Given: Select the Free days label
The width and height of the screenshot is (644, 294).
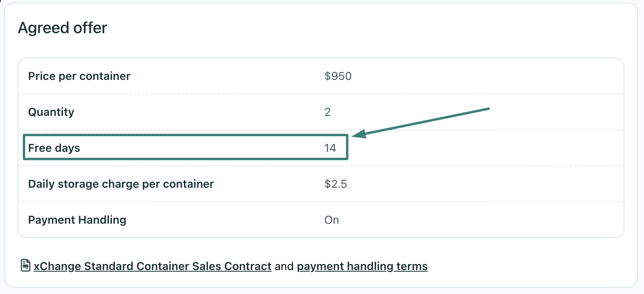Looking at the screenshot, I should point(54,148).
